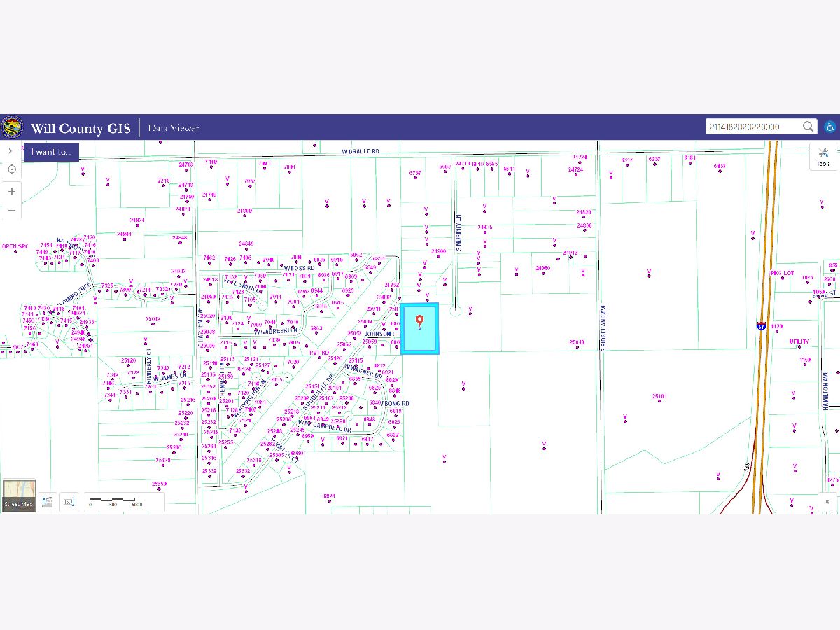Zoom in with the plus button
Image resolution: width=840 pixels, height=630 pixels.
(12, 191)
